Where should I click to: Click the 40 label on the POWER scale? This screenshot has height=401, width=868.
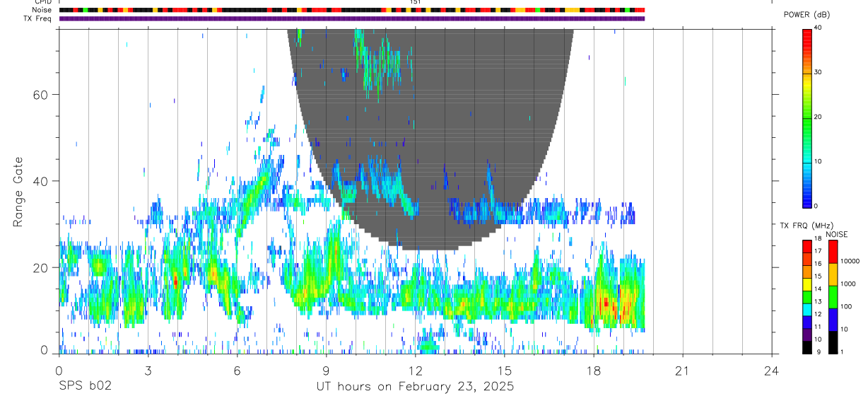pos(818,28)
